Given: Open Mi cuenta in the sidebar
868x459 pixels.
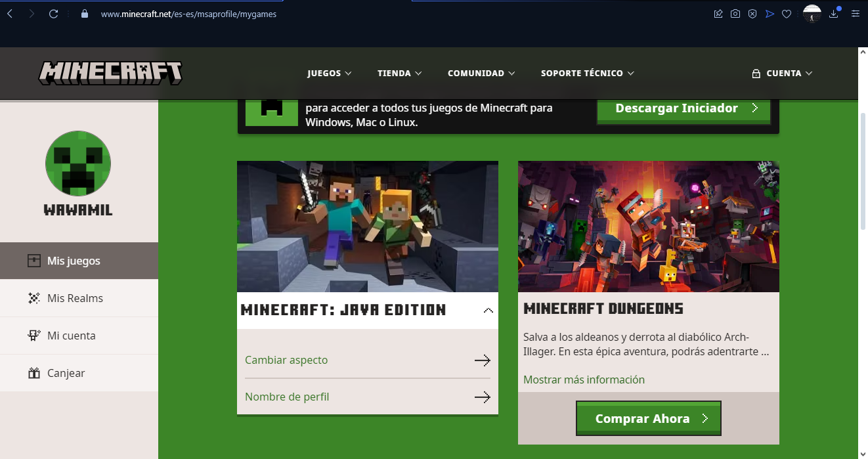Looking at the screenshot, I should pyautogui.click(x=79, y=336).
